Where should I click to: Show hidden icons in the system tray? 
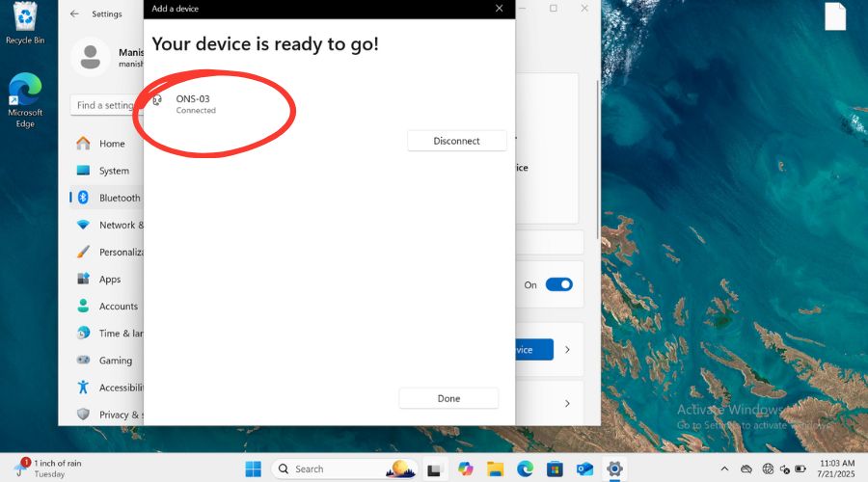[724, 469]
